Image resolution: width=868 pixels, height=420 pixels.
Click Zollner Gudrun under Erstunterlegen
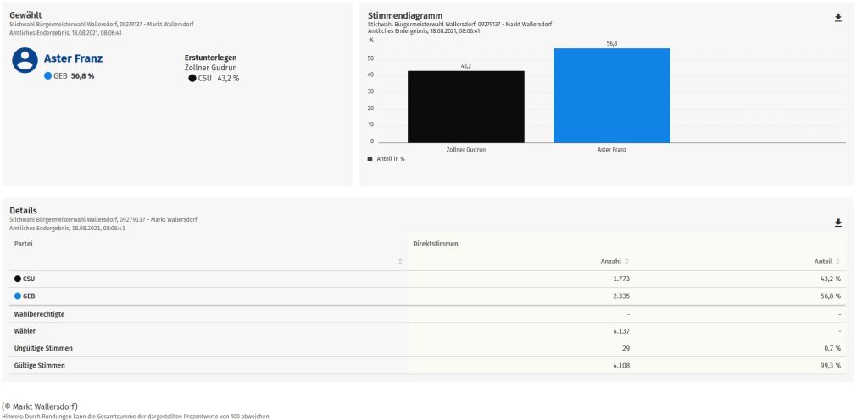click(212, 68)
